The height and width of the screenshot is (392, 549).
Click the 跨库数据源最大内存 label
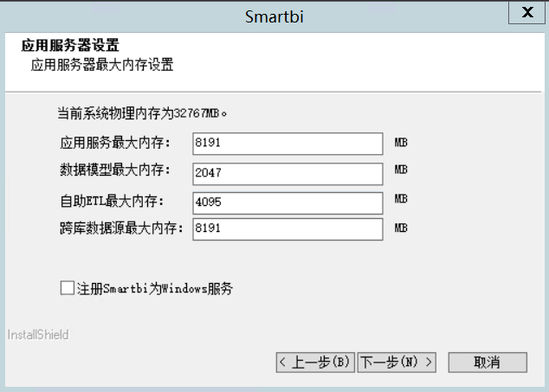121,228
